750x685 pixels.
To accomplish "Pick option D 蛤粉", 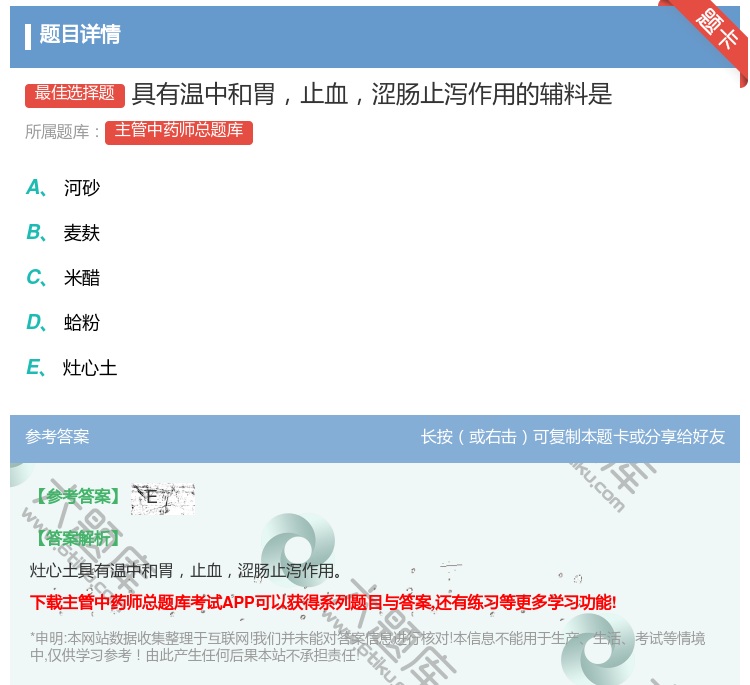I will 82,323.
